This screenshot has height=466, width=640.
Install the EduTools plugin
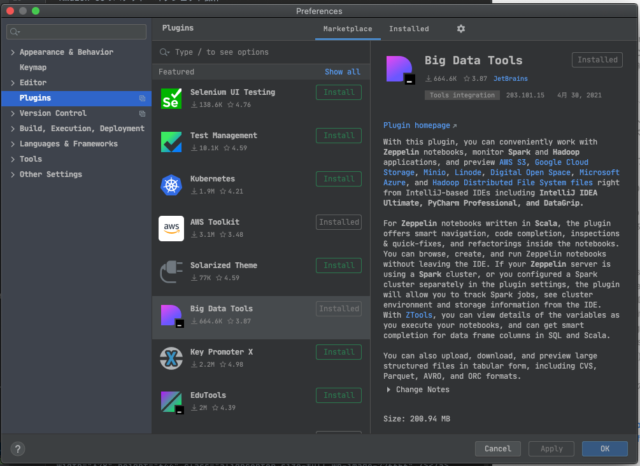tap(339, 395)
